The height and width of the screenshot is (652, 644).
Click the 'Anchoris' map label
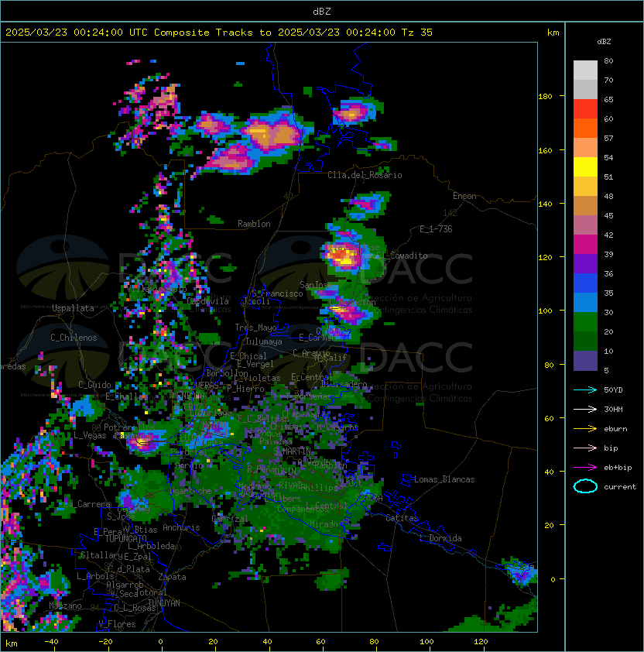(x=181, y=527)
